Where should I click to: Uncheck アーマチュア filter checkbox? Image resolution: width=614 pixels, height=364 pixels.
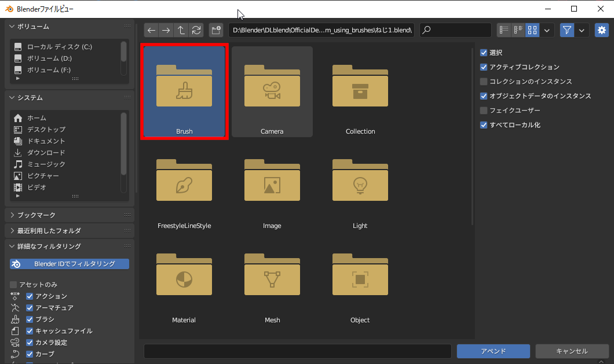pyautogui.click(x=30, y=308)
